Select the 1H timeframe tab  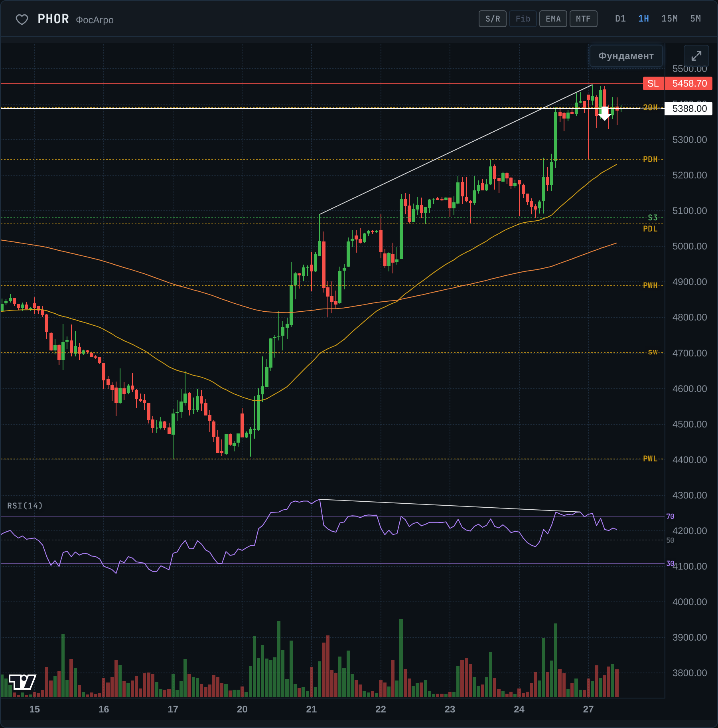643,19
